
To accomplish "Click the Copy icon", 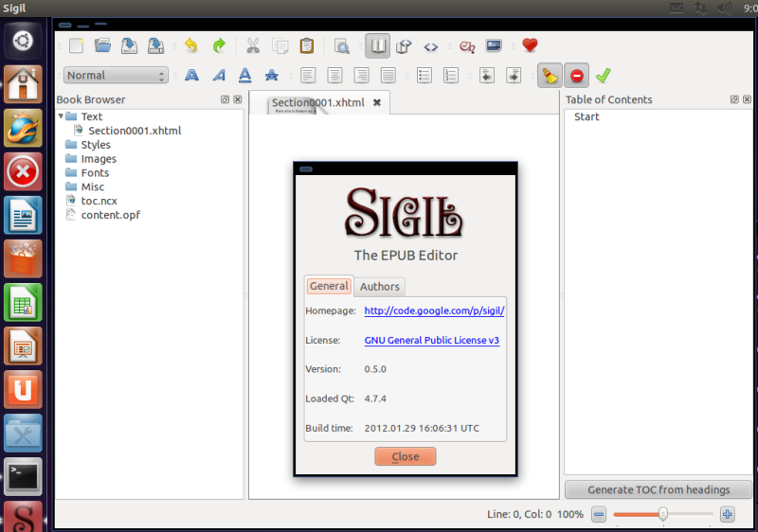I will pos(280,45).
